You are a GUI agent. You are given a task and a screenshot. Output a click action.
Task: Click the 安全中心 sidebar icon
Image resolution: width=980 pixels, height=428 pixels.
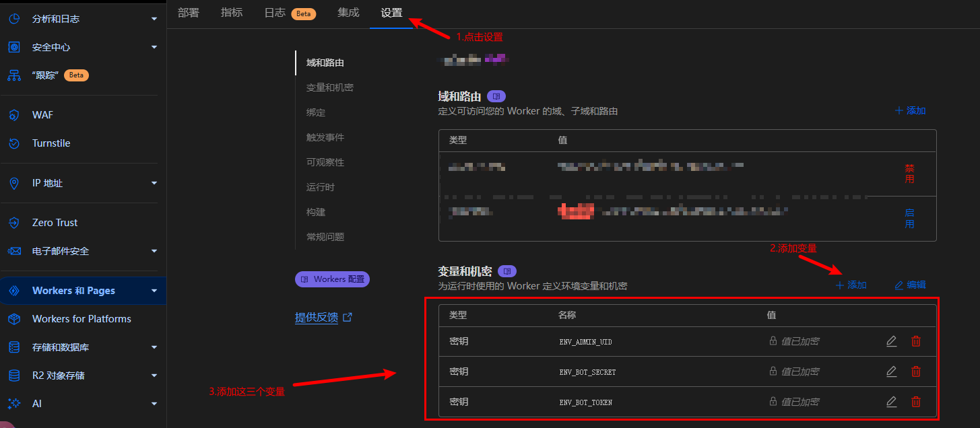[x=14, y=47]
